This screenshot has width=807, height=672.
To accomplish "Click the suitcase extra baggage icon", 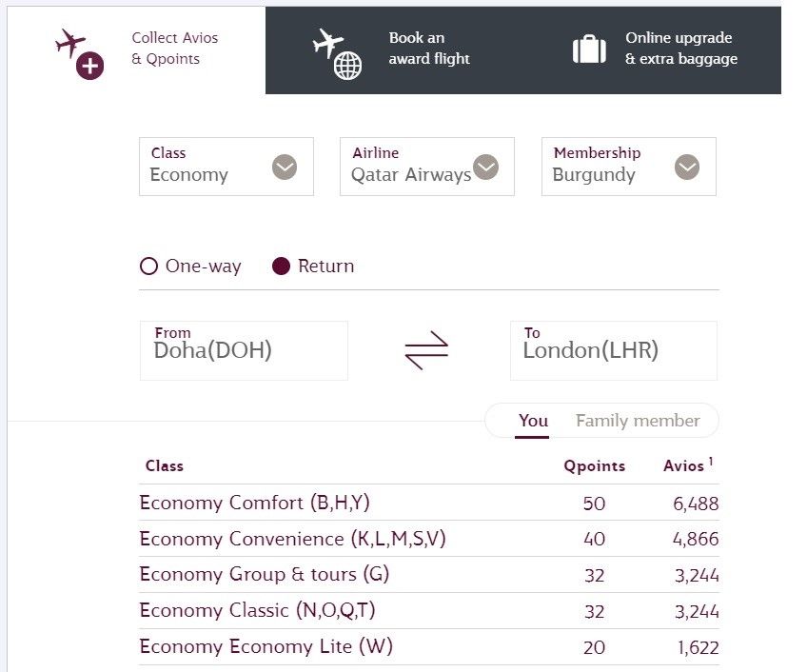I will click(x=589, y=49).
